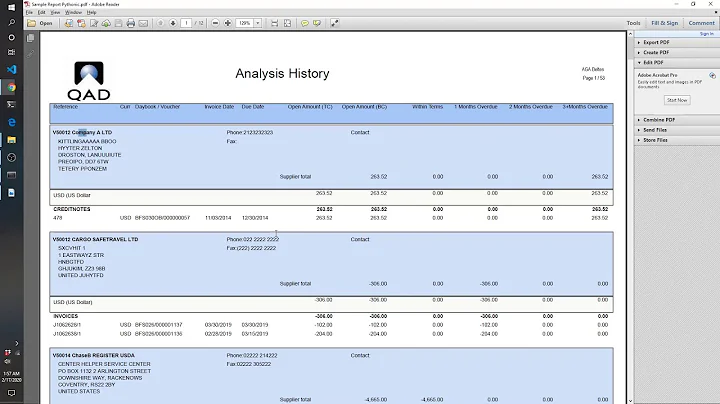
Task: Open the notification center icon
Action: click(x=11, y=393)
